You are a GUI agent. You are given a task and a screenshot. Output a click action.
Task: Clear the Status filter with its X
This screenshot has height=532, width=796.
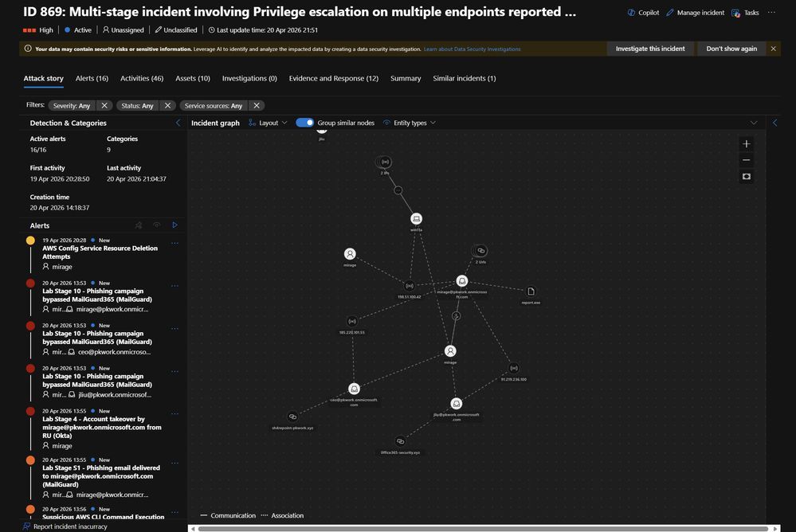pyautogui.click(x=167, y=106)
